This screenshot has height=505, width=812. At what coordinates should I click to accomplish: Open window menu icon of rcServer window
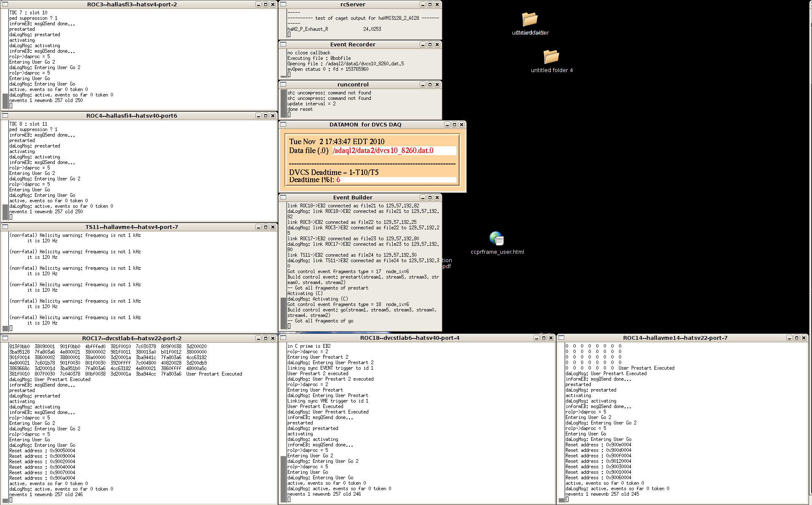(283, 4)
